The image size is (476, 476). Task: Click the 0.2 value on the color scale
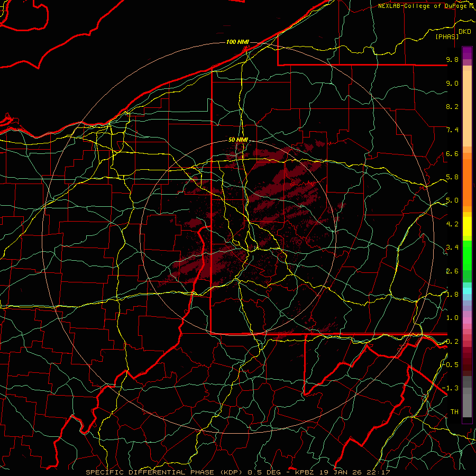click(452, 342)
